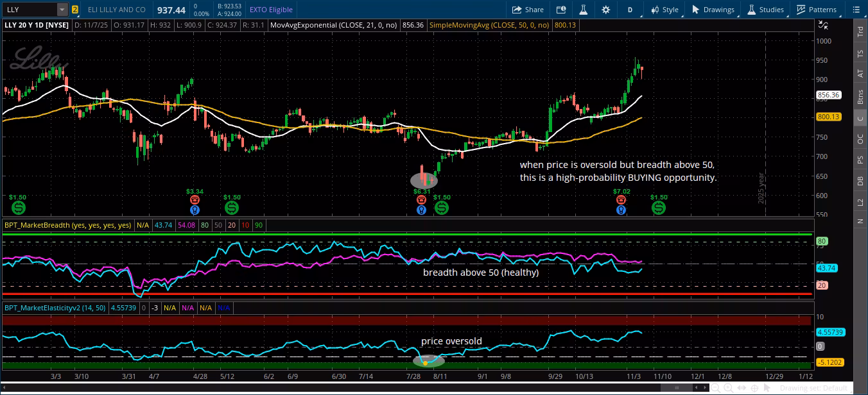Open chart settings gear icon
The image size is (868, 395).
pyautogui.click(x=605, y=10)
